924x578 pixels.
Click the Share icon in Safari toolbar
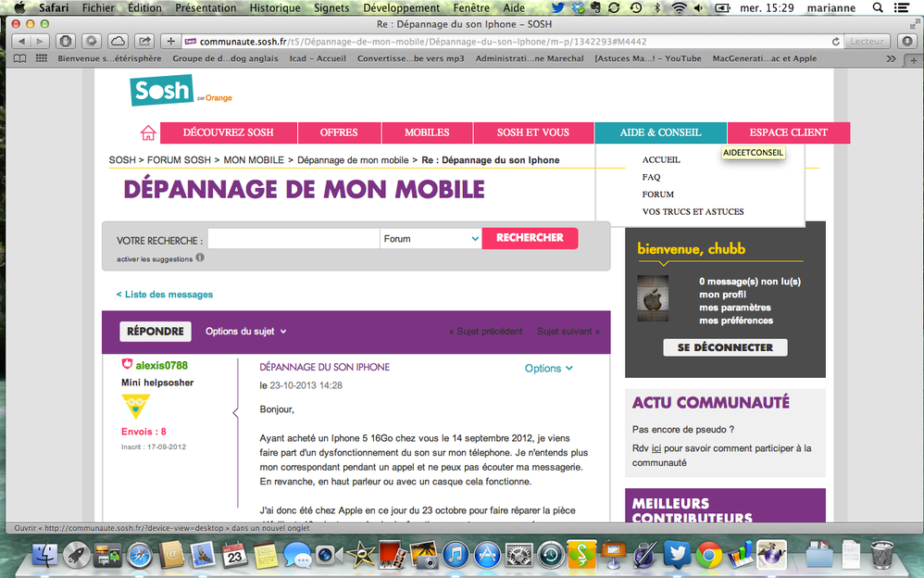(144, 41)
